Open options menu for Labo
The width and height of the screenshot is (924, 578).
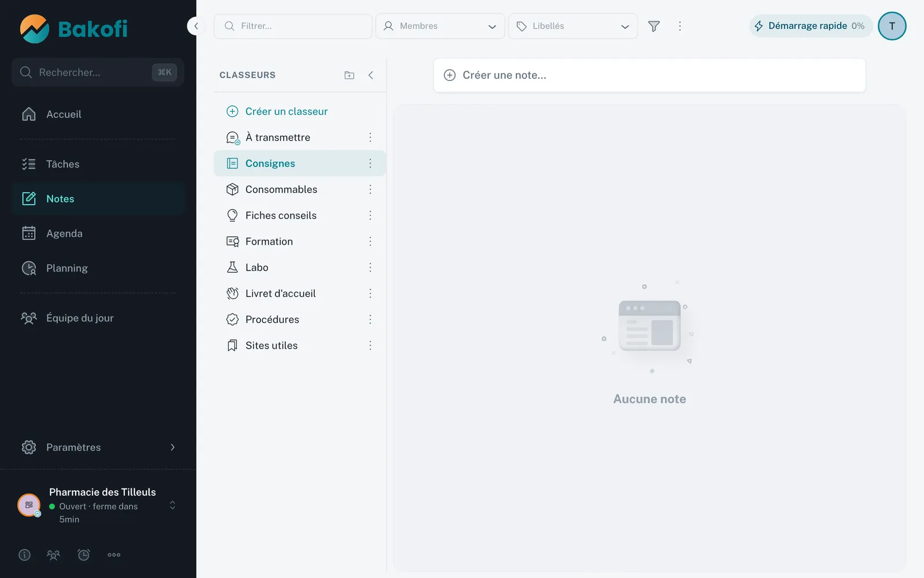click(x=370, y=268)
